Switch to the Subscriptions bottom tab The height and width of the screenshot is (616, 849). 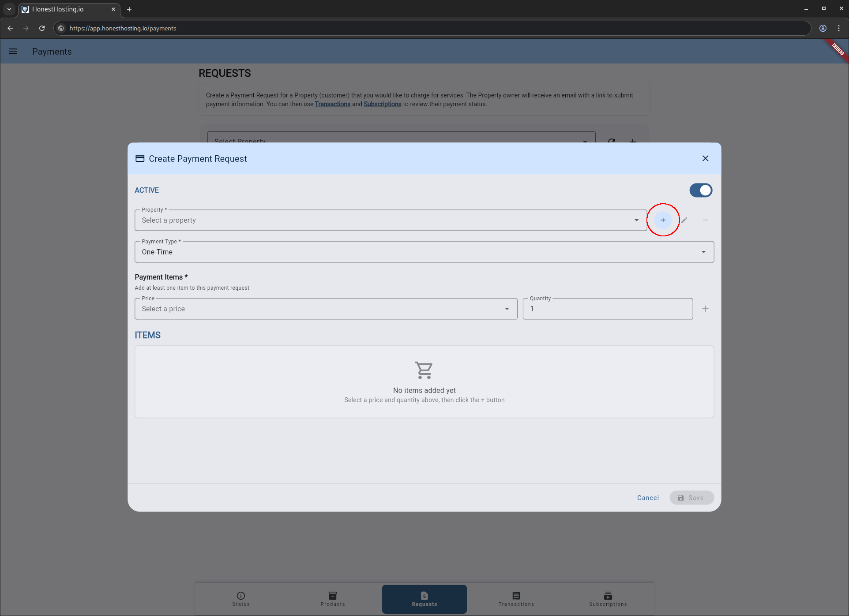click(x=608, y=599)
